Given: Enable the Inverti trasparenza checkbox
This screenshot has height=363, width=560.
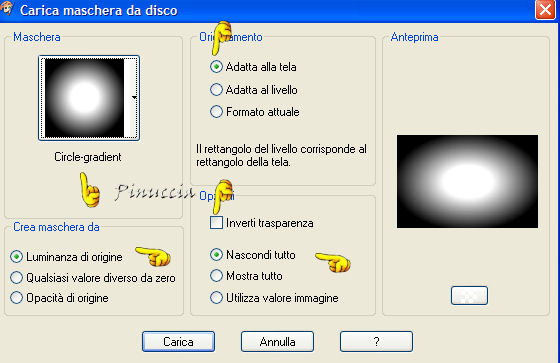Looking at the screenshot, I should click(x=216, y=223).
